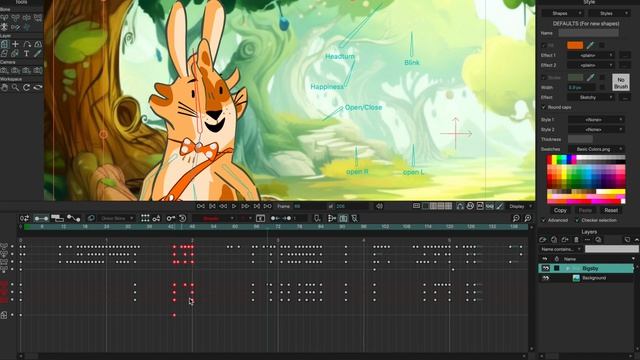Duplicate the selected layer
Viewport: 640px width, 360px height.
pyautogui.click(x=554, y=240)
